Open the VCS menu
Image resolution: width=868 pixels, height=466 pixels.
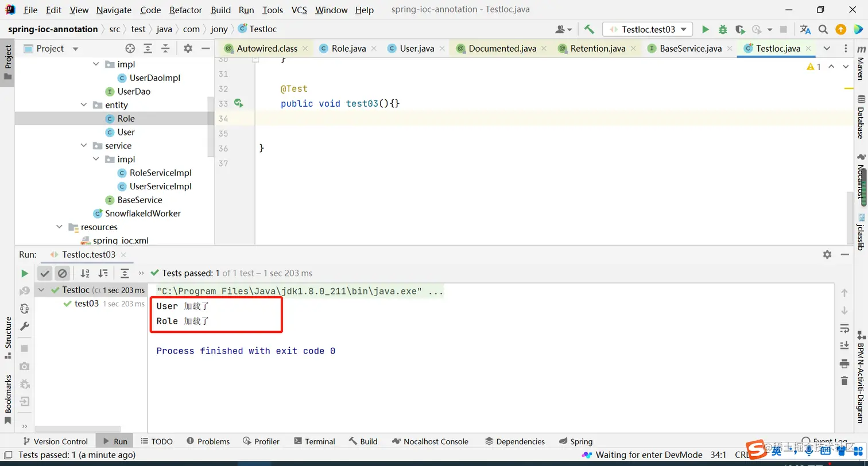coord(299,10)
